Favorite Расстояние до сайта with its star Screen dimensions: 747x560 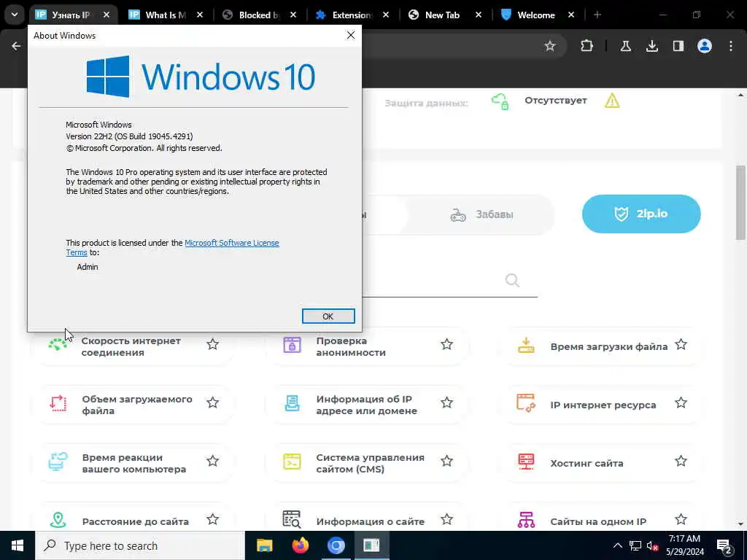tap(212, 519)
